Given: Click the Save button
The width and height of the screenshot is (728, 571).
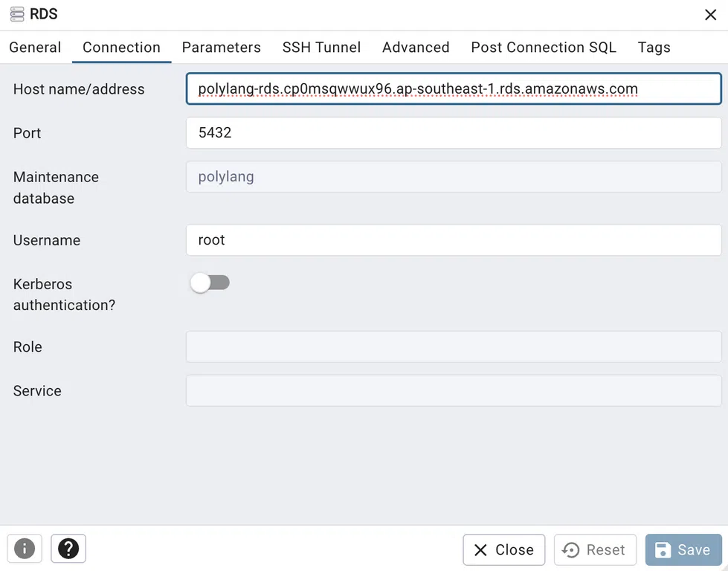Looking at the screenshot, I should (683, 549).
